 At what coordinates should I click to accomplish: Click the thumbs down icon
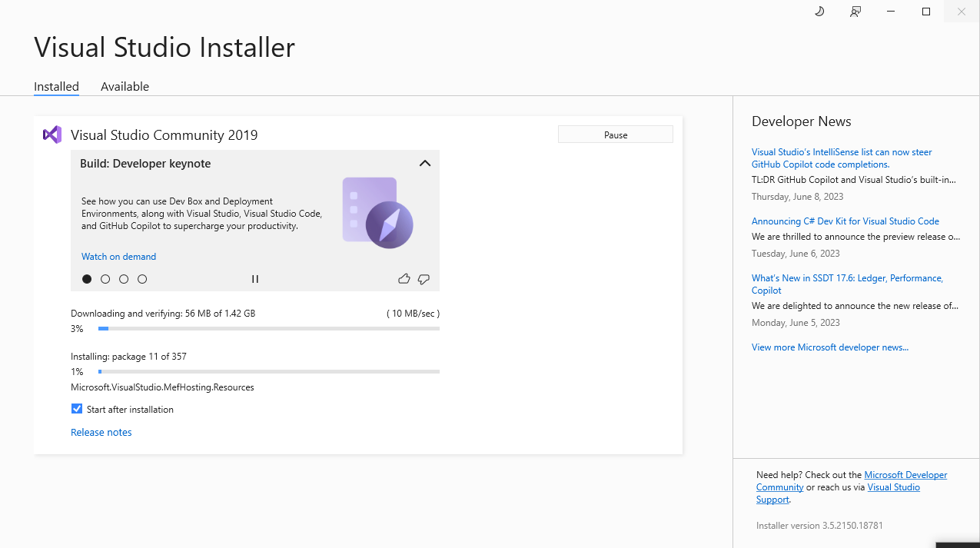click(x=424, y=279)
